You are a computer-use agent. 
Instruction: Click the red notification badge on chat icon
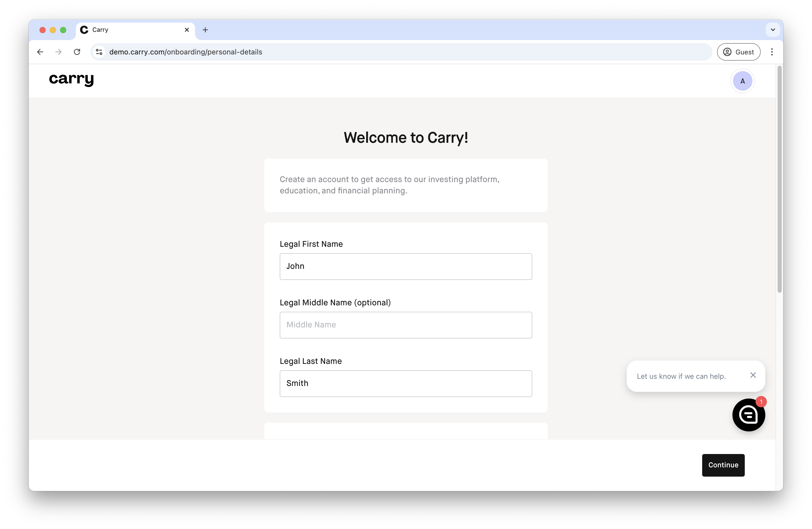(761, 402)
